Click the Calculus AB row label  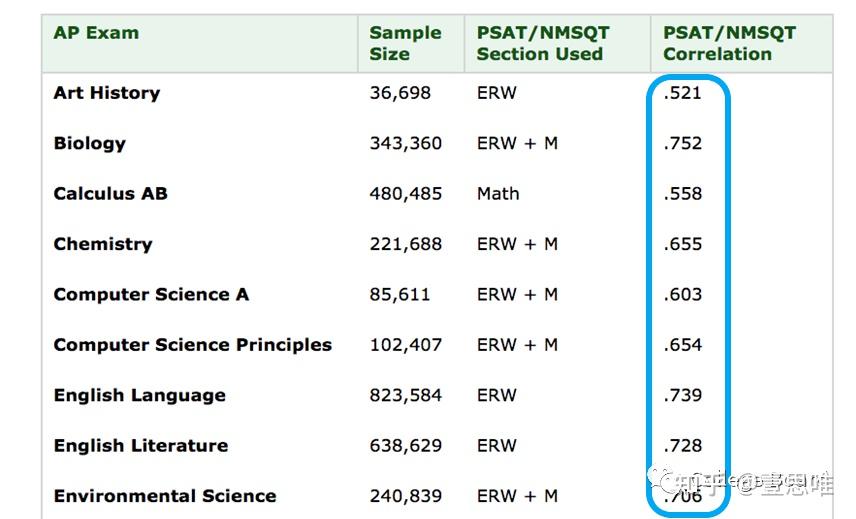[x=110, y=194]
